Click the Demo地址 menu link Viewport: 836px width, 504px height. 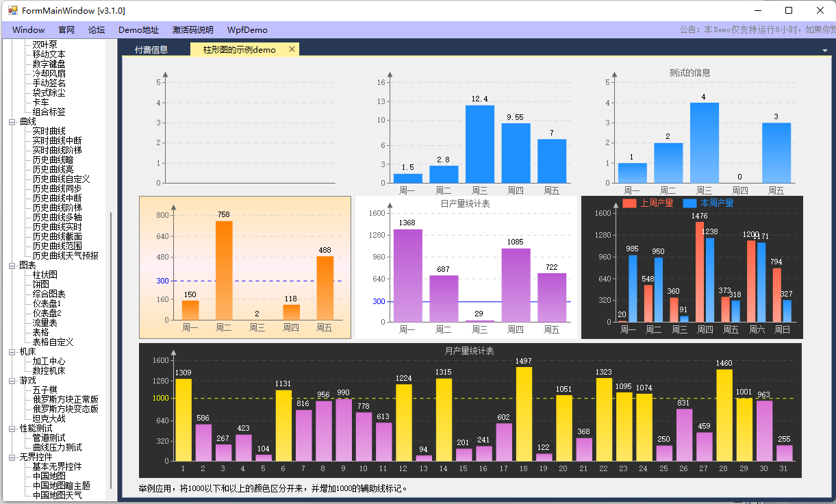[138, 30]
